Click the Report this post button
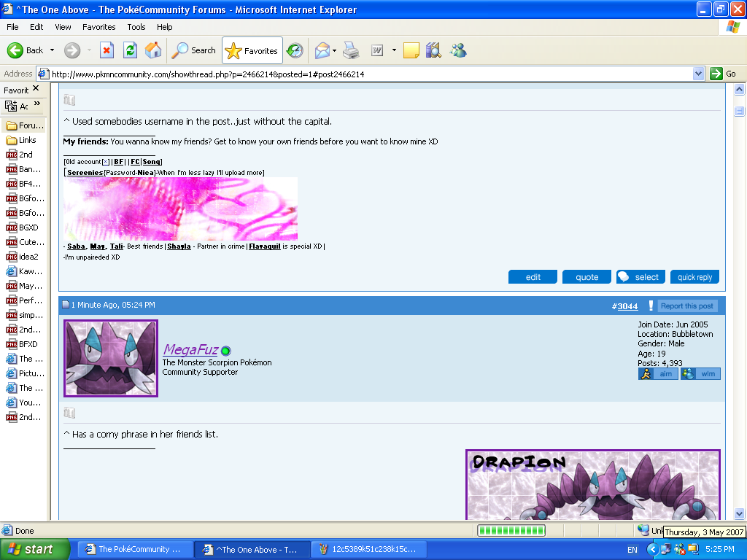 (x=687, y=306)
